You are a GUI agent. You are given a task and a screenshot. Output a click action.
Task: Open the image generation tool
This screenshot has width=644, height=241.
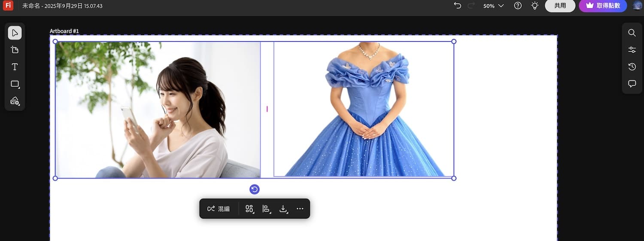pos(15,101)
